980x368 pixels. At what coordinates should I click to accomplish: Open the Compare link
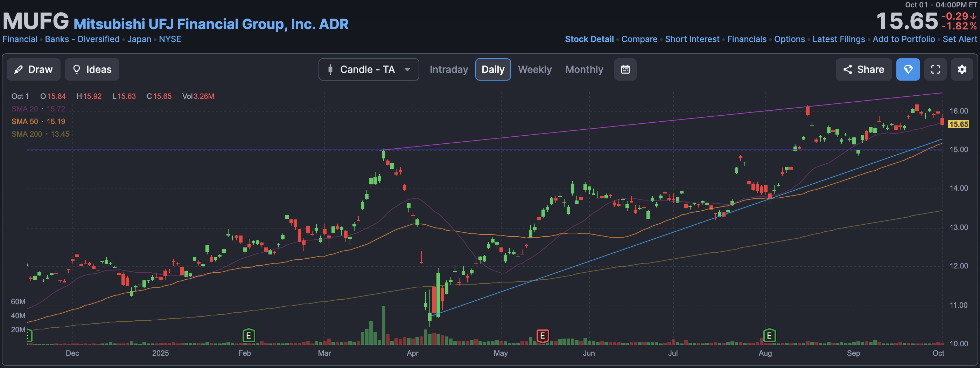click(x=639, y=39)
